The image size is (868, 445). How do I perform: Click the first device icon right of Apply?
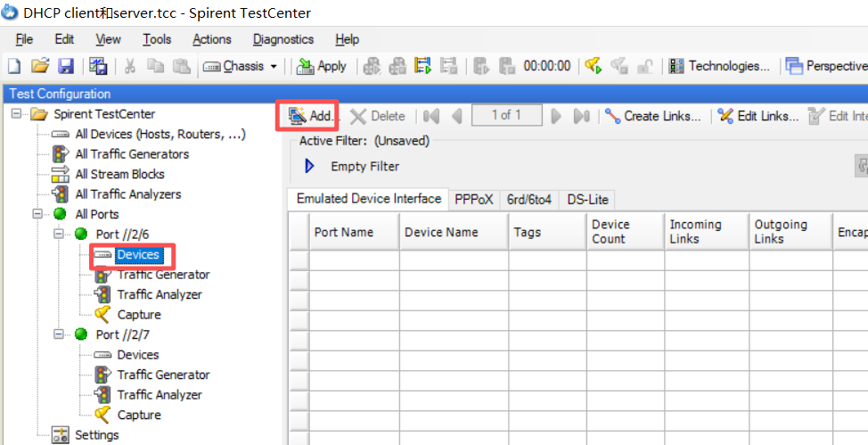coord(372,67)
